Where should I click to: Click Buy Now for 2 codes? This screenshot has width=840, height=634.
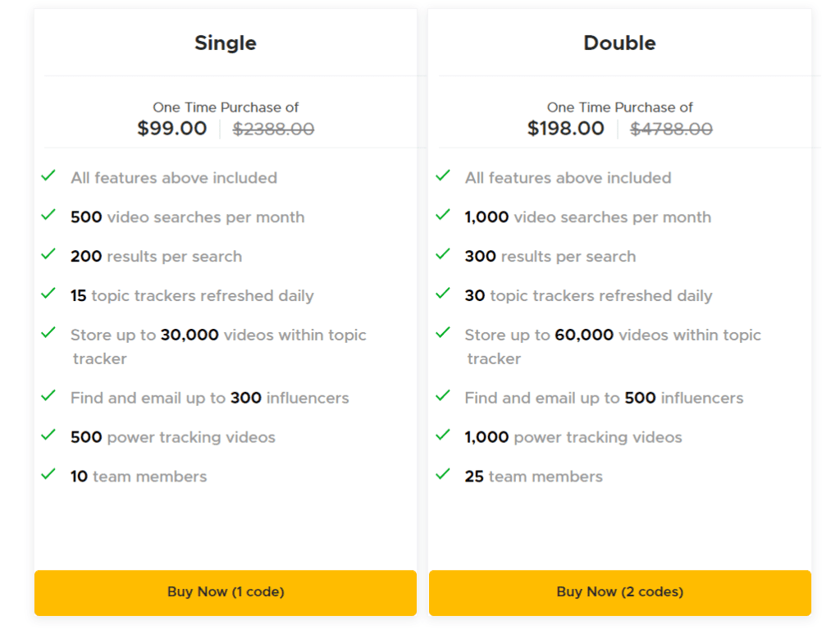pyautogui.click(x=619, y=592)
